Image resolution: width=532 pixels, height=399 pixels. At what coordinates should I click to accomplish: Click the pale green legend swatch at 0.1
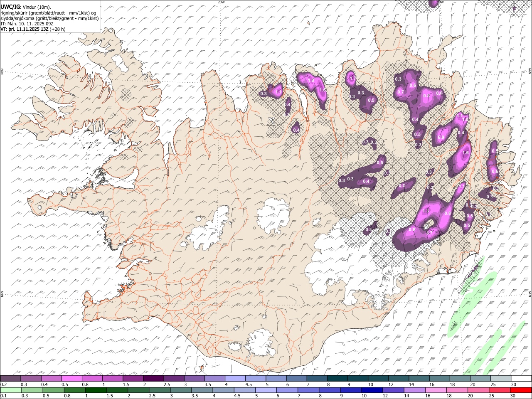point(11,390)
